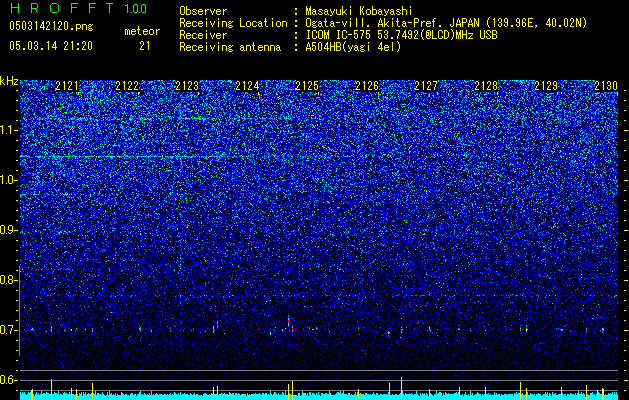This screenshot has width=629, height=400.
Task: Click the Receiver field label
Action: (203, 35)
